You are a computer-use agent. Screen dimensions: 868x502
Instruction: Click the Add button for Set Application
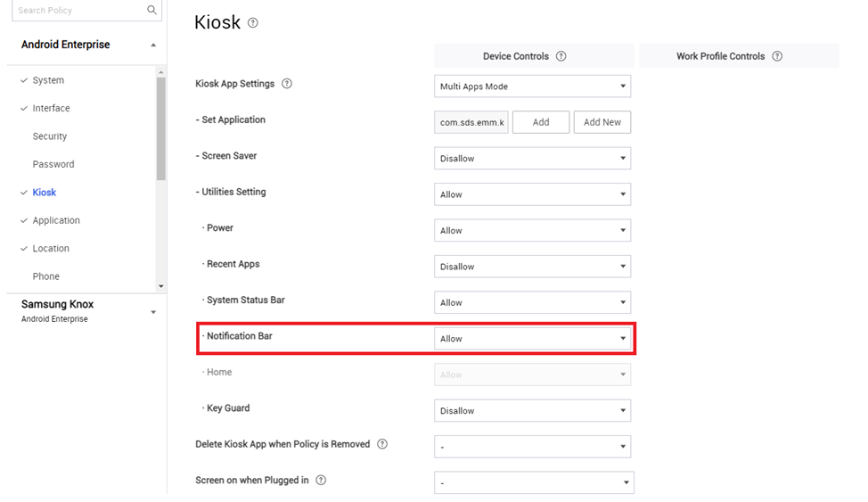(x=540, y=122)
